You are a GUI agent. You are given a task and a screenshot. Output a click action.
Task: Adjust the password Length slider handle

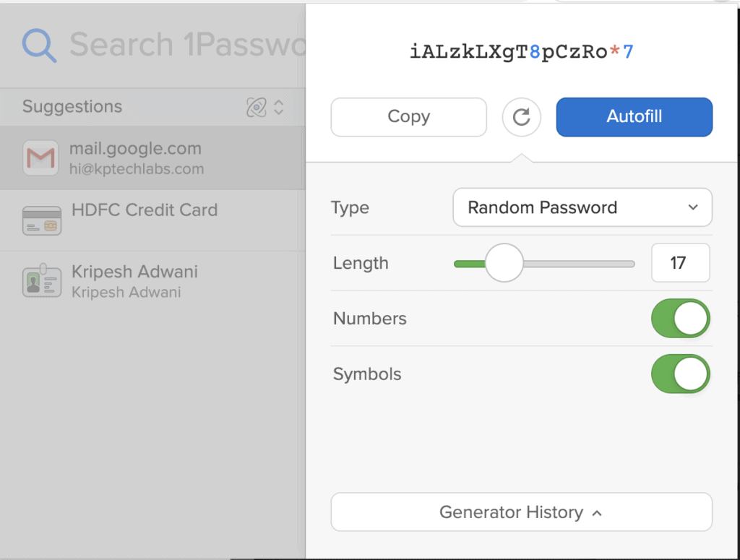pos(505,263)
